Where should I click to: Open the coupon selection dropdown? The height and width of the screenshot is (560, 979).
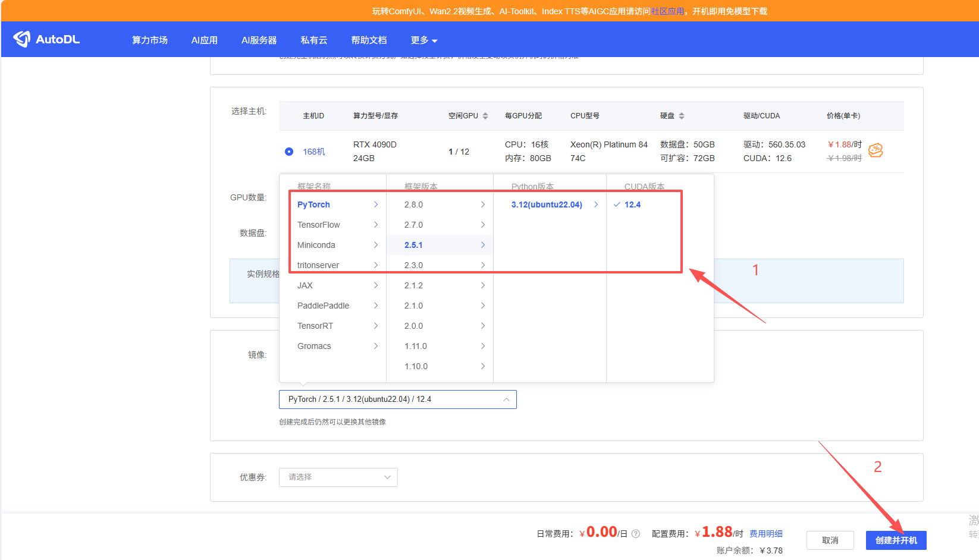[338, 477]
